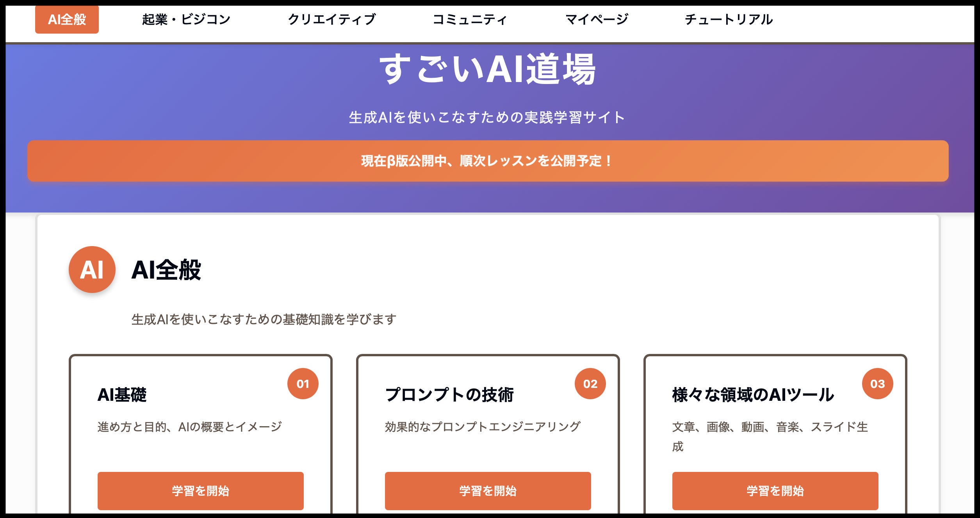The image size is (980, 518).
Task: Click the 様々な領域のAIツール card heading
Action: click(753, 395)
